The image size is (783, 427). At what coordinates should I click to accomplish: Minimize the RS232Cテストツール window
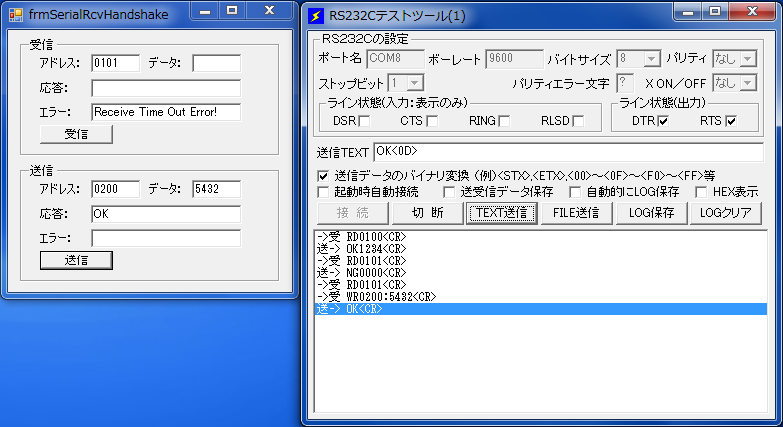(688, 11)
